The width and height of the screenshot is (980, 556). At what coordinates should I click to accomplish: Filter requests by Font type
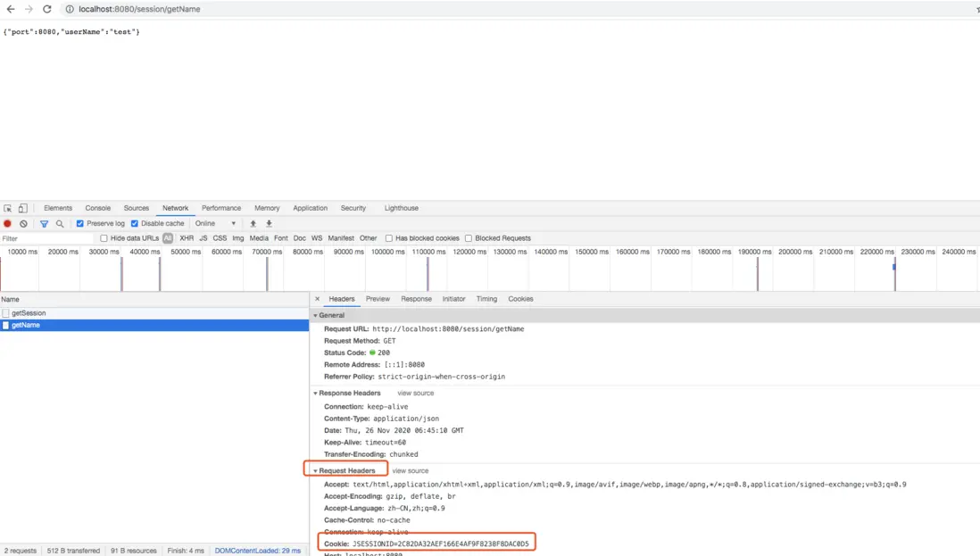pyautogui.click(x=281, y=238)
